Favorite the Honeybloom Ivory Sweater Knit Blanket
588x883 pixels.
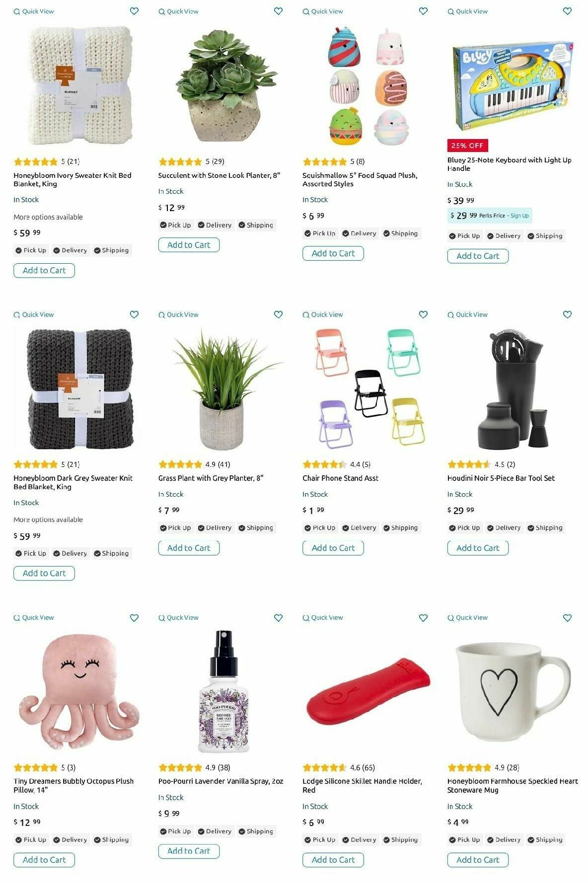134,11
